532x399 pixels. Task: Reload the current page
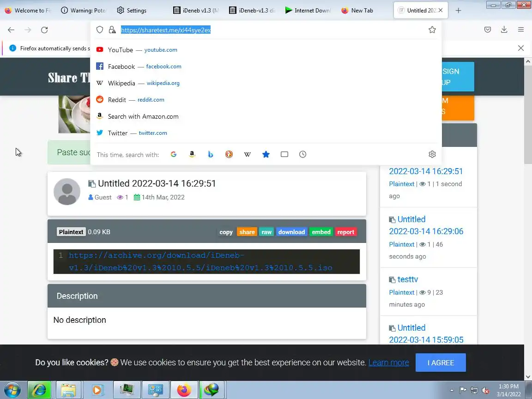44,30
